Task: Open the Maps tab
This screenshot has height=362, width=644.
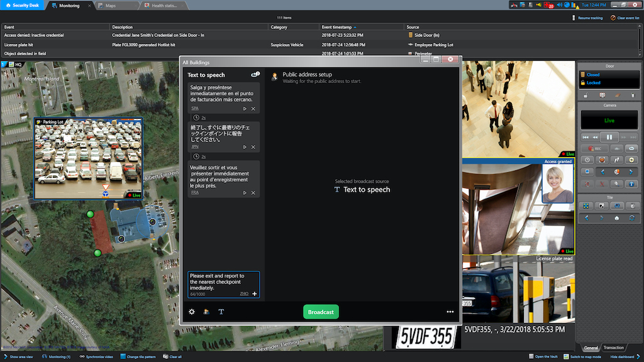Action: pos(111,6)
